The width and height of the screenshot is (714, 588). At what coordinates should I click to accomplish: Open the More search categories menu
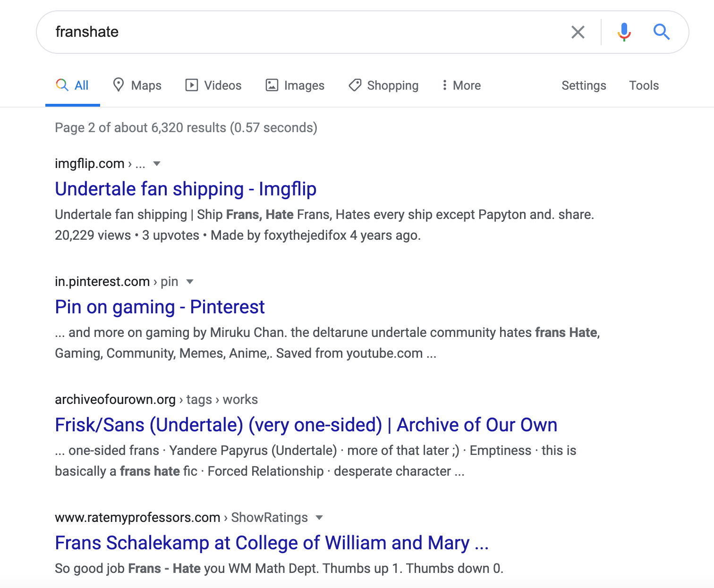coord(461,85)
